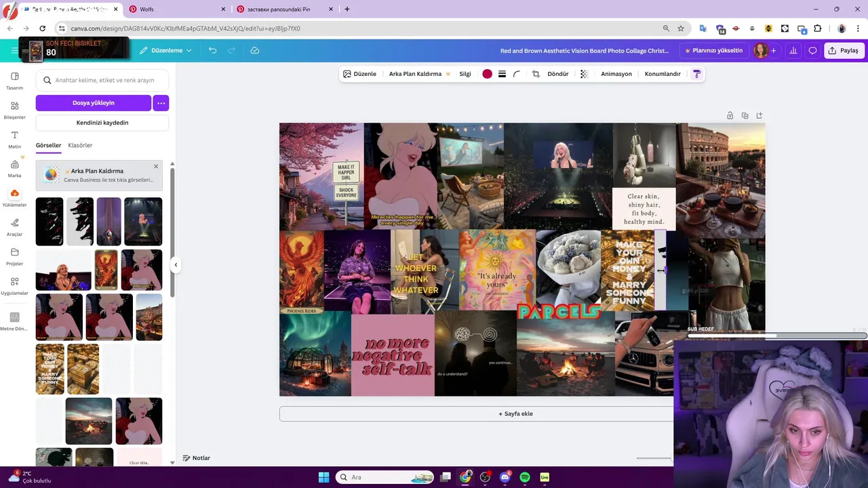The height and width of the screenshot is (488, 868).
Task: Click the undo arrow in Canva header
Action: pos(212,50)
